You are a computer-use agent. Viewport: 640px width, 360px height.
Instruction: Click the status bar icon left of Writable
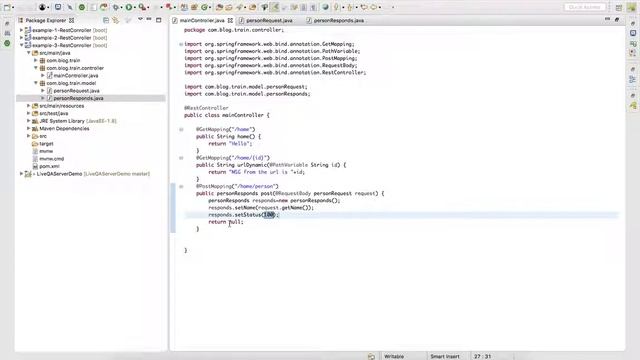coord(371,356)
